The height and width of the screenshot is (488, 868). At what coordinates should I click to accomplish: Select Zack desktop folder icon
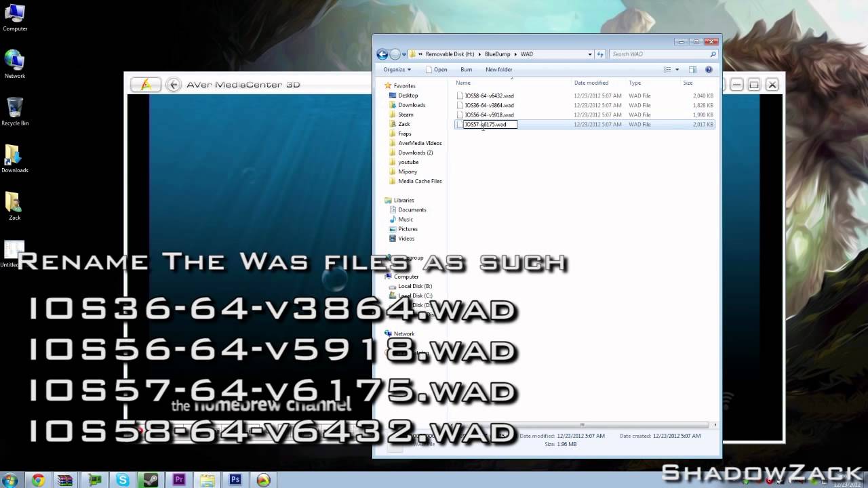(x=14, y=206)
